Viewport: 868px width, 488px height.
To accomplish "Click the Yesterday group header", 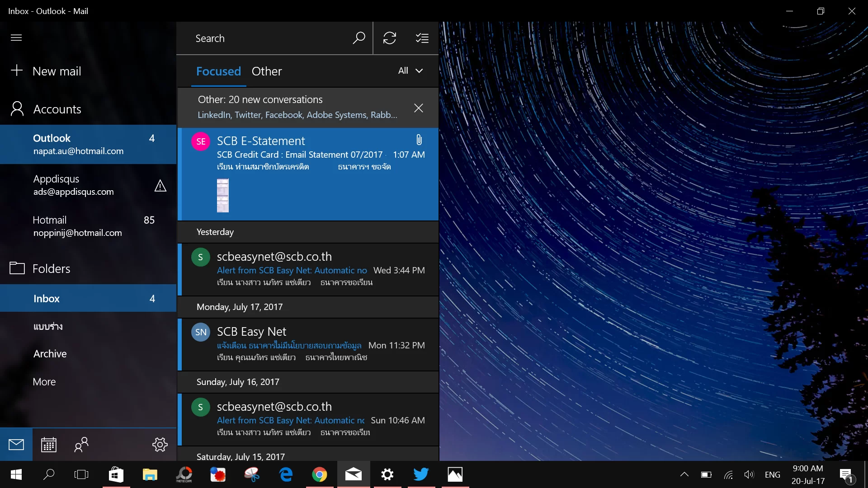I will coord(308,232).
